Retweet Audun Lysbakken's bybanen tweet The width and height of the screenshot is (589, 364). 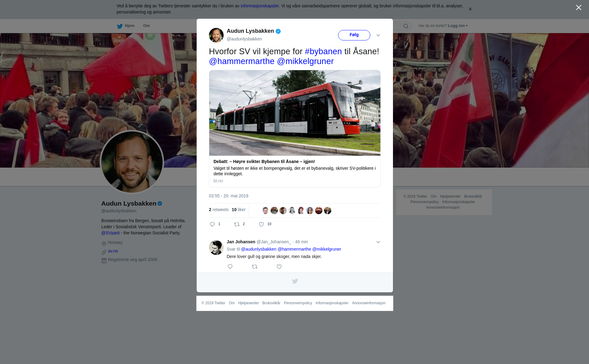point(237,224)
